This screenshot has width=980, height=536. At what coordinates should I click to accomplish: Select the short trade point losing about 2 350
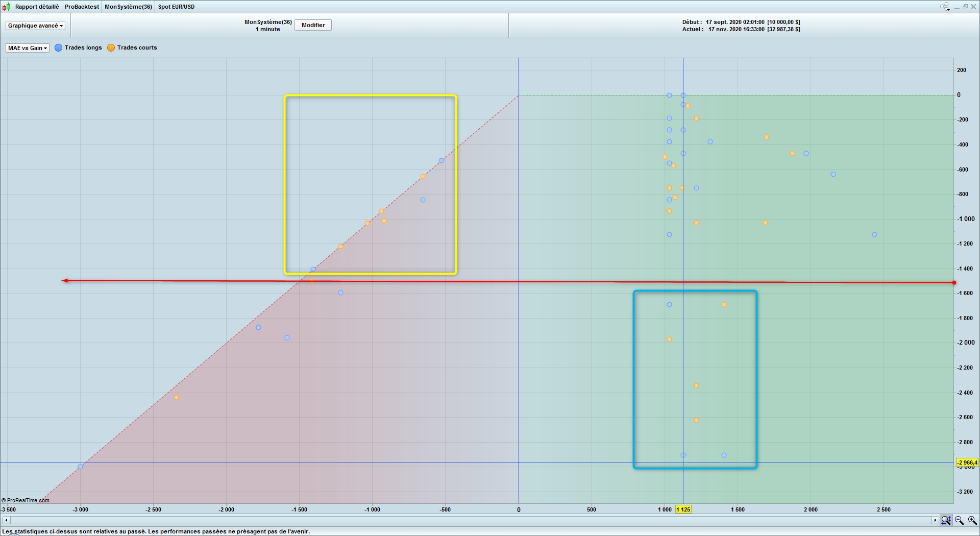(176, 397)
